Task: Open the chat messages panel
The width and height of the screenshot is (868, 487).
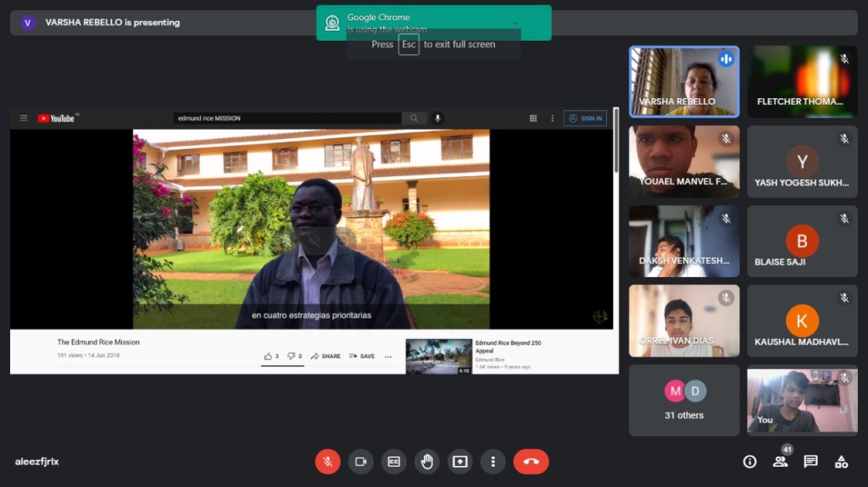Action: tap(810, 462)
